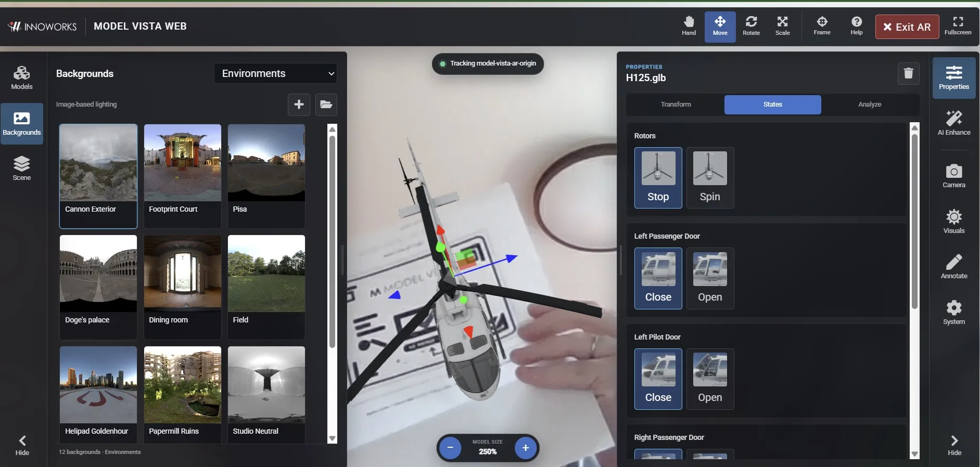Screen dimensions: 980x467
Task: Click the Innoworks logo
Action: pos(43,27)
